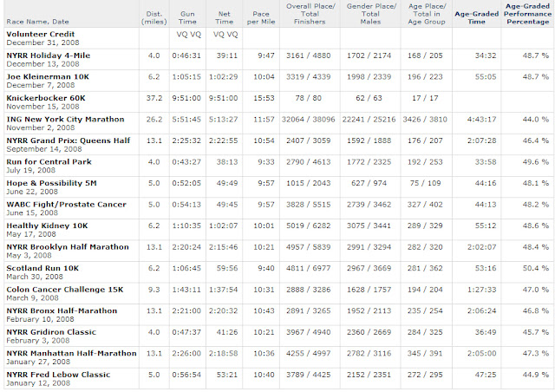Select the 44.9 % performance value
Image resolution: width=555 pixels, height=392 pixels.
pos(536,375)
